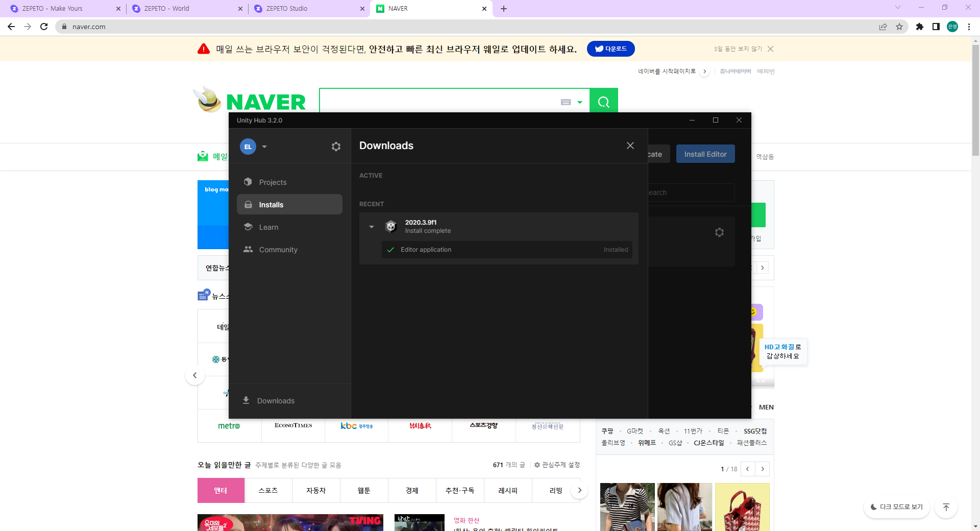Click the Installs lock icon
Viewport: 980px width, 531px height.
click(x=248, y=204)
